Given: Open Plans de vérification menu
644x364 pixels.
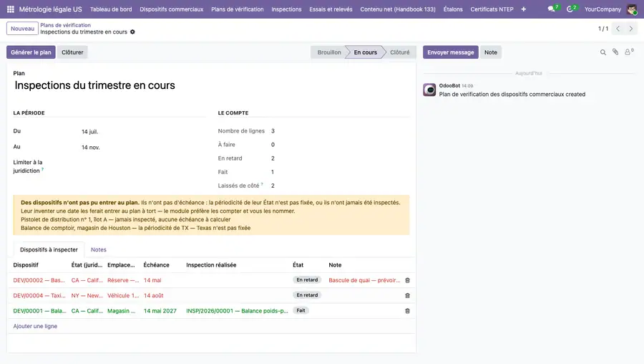Looking at the screenshot, I should [x=238, y=9].
